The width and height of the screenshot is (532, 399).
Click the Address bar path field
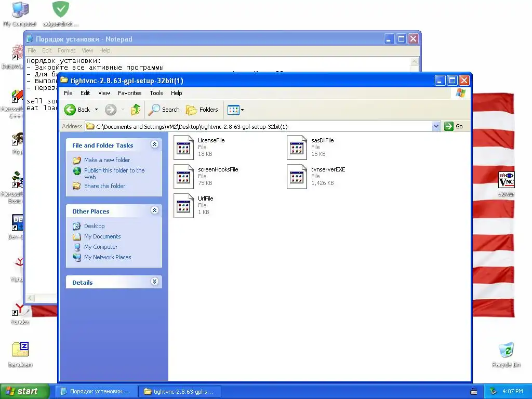pyautogui.click(x=259, y=127)
